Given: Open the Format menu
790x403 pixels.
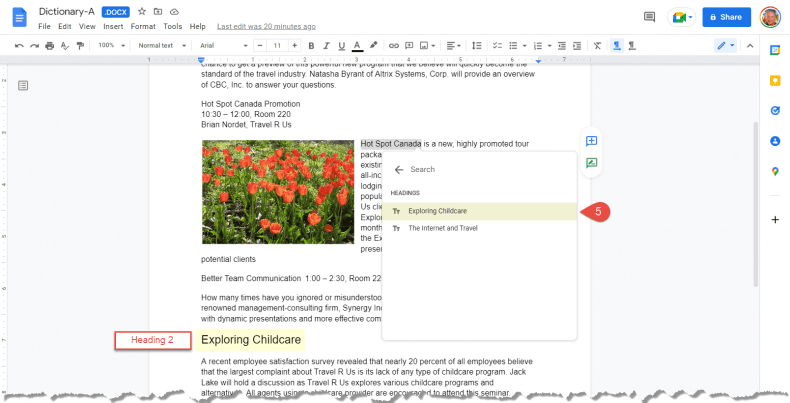Looking at the screenshot, I should [x=143, y=26].
